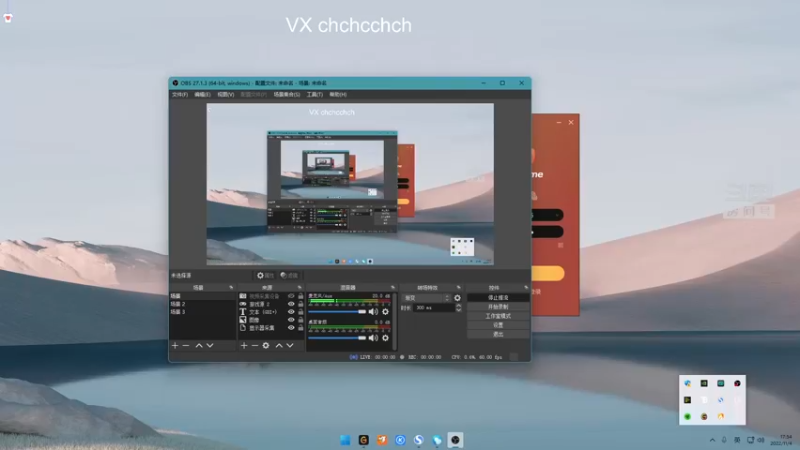Open the 编辑(E) menu
The height and width of the screenshot is (450, 800).
point(203,94)
